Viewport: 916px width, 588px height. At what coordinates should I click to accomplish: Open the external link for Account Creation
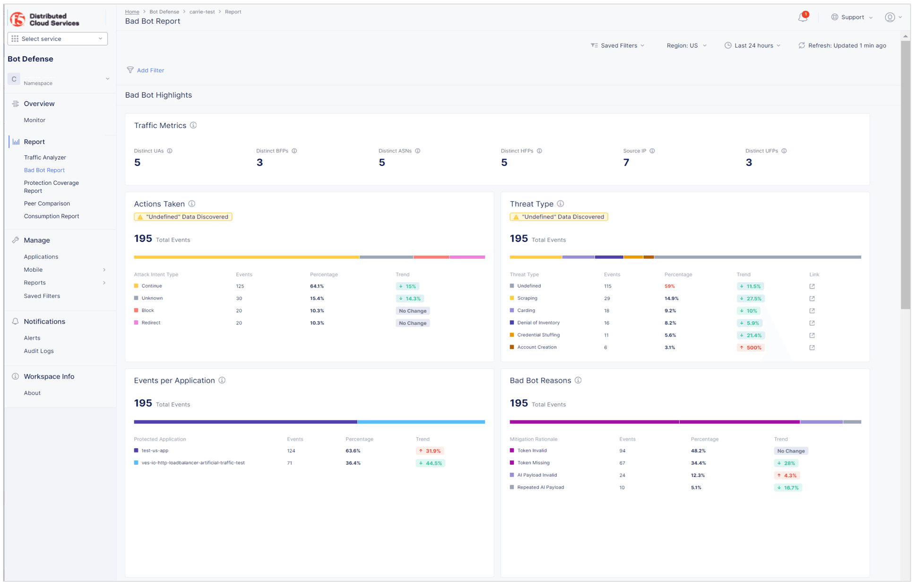(812, 348)
